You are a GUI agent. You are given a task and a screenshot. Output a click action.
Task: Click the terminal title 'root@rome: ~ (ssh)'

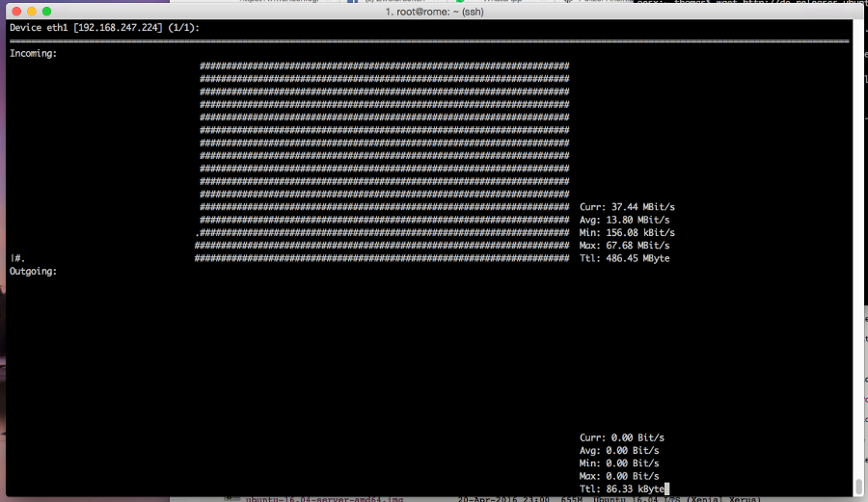point(433,11)
